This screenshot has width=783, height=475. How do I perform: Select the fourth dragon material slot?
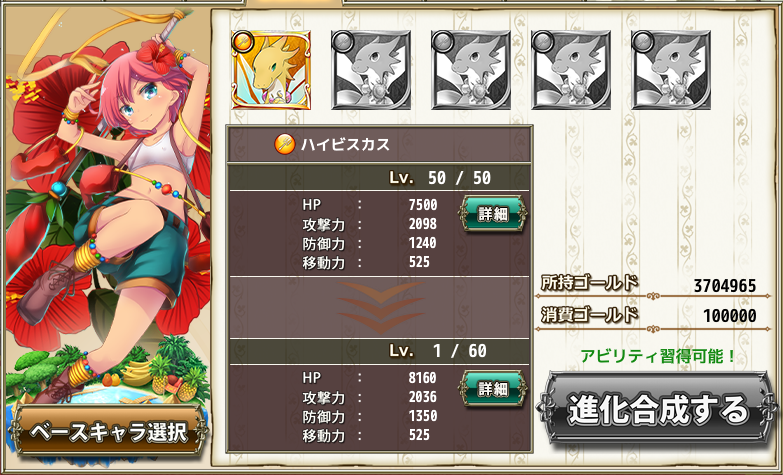pyautogui.click(x=571, y=70)
